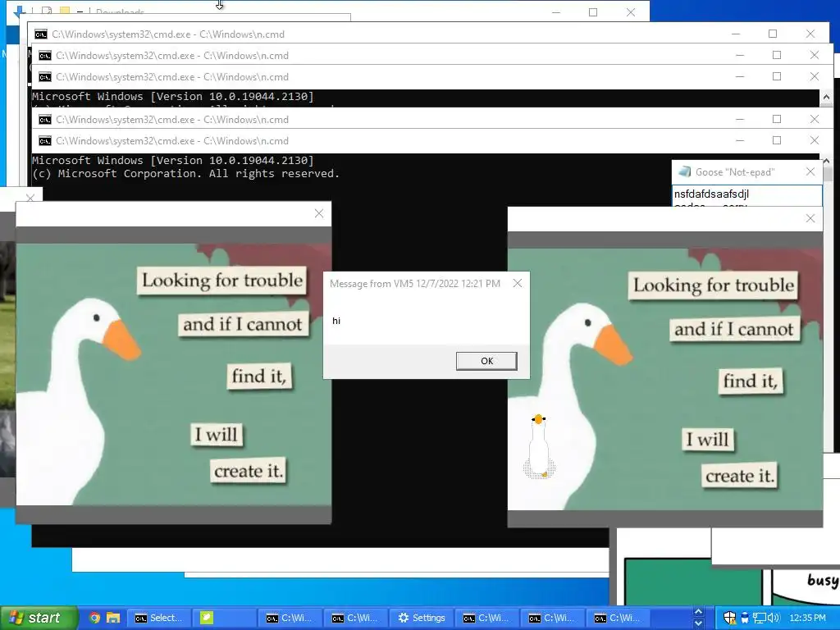Click the Goose Not-epad notepad icon
Screen dimensions: 840x630
click(x=684, y=172)
